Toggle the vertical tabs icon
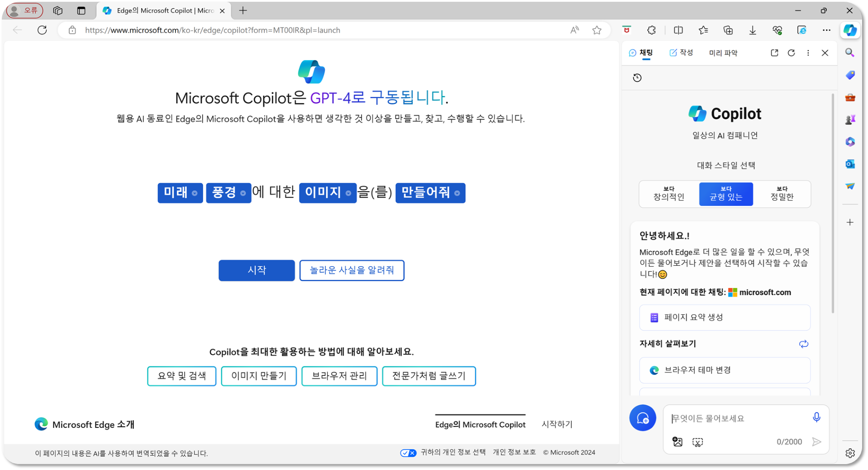868x470 pixels. click(81, 10)
